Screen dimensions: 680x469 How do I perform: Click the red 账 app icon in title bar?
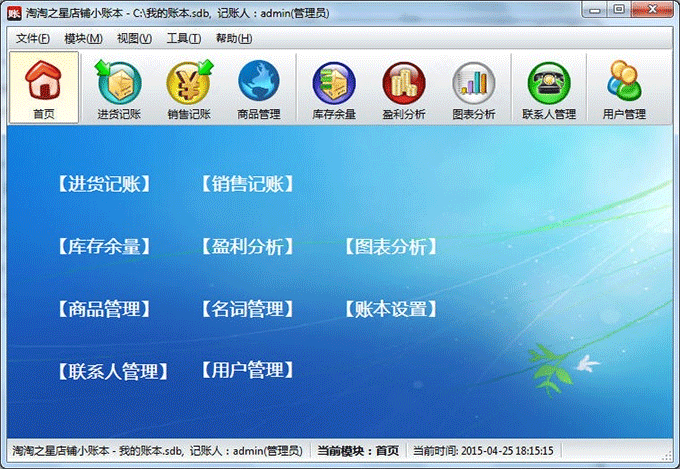[14, 13]
